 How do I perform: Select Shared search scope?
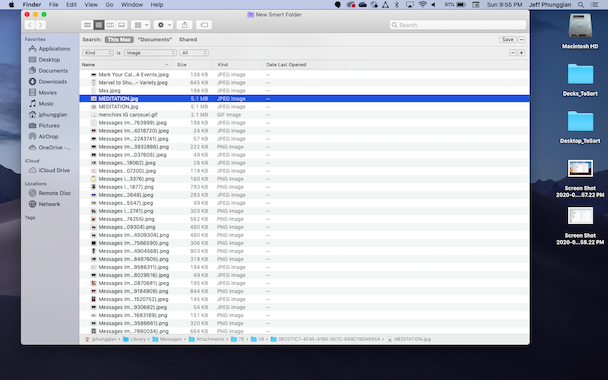[x=188, y=40]
